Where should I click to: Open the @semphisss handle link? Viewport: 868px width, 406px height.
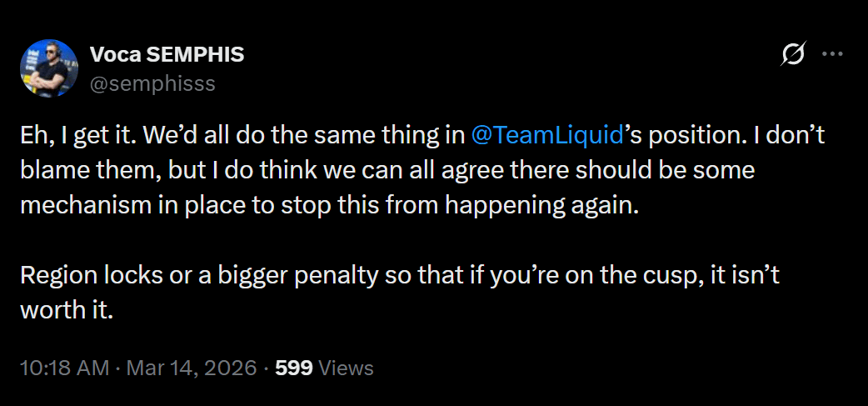152,83
